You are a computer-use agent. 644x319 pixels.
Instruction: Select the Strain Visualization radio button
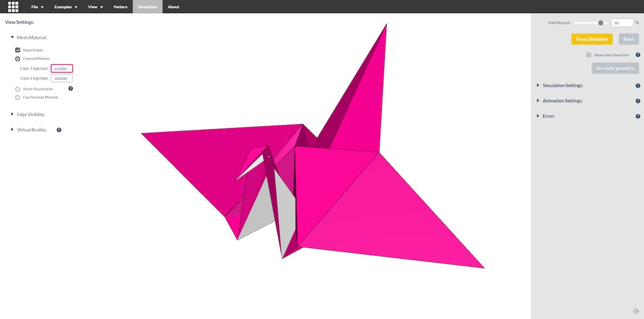coord(18,89)
